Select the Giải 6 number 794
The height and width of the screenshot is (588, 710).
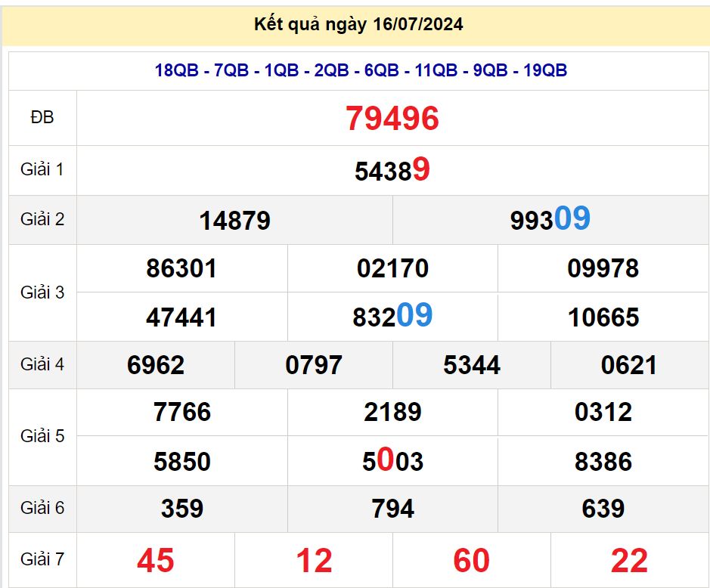[x=392, y=509]
